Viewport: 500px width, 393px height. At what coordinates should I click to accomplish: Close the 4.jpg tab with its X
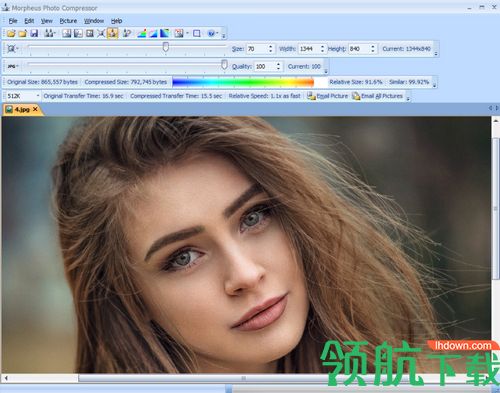(x=35, y=109)
